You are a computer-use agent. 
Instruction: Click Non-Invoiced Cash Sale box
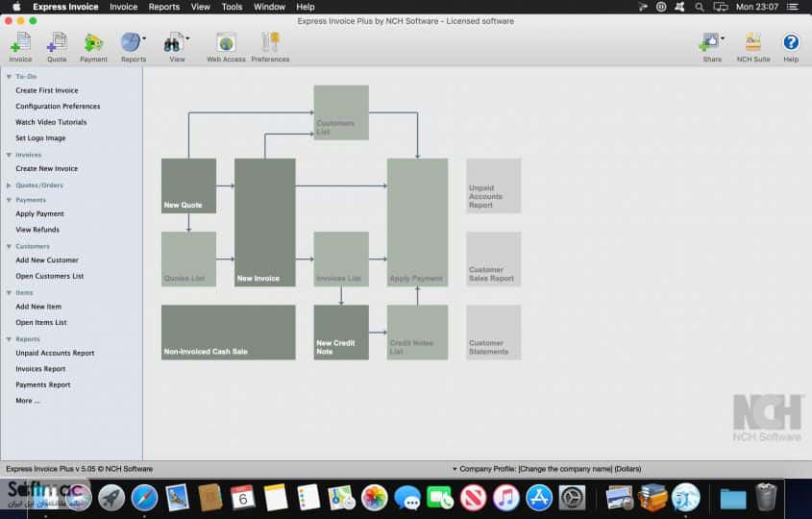229,332
